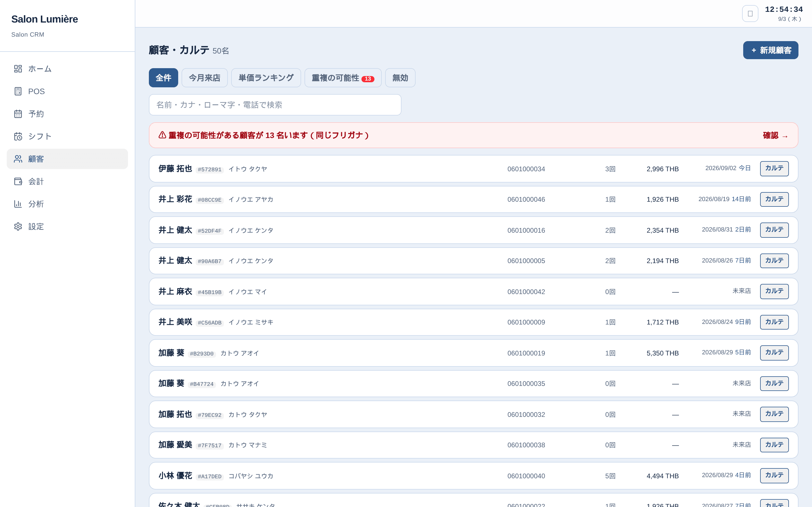Open the POS calculator icon
The height and width of the screenshot is (507, 812).
(18, 91)
